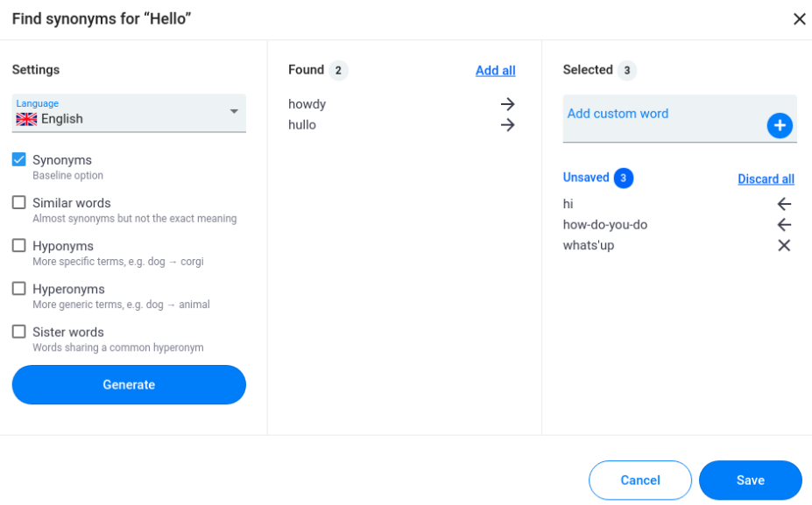The image size is (812, 505).
Task: Return 'how-do-you-do' with left arrow
Action: pyautogui.click(x=784, y=225)
